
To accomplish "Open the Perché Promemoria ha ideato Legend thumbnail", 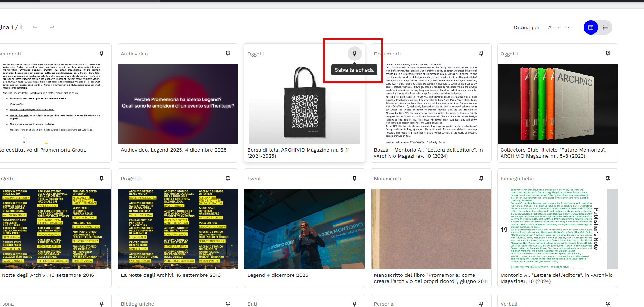I will click(178, 104).
